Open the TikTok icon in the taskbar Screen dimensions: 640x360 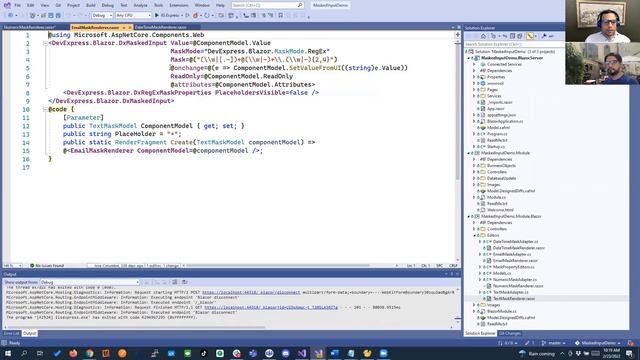click(204, 353)
